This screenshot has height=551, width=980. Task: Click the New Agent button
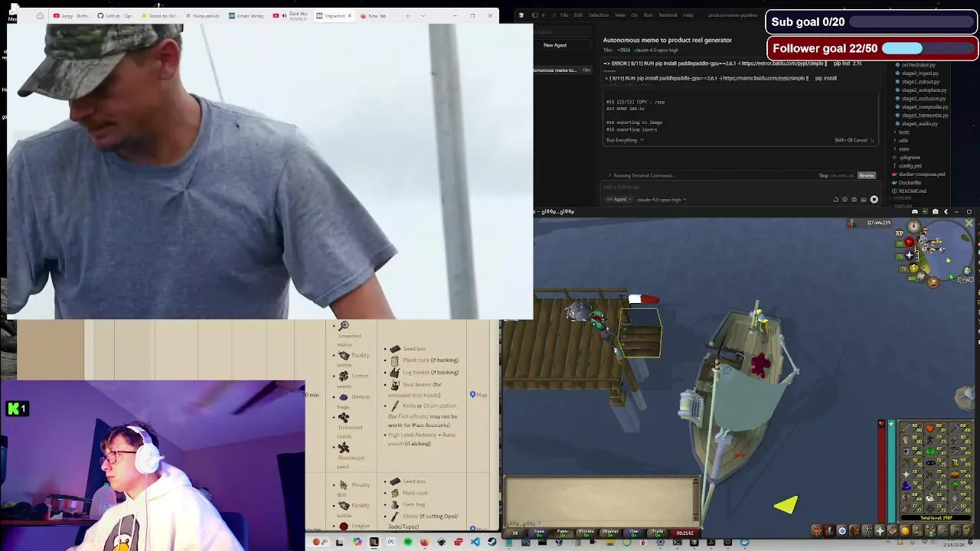point(555,45)
